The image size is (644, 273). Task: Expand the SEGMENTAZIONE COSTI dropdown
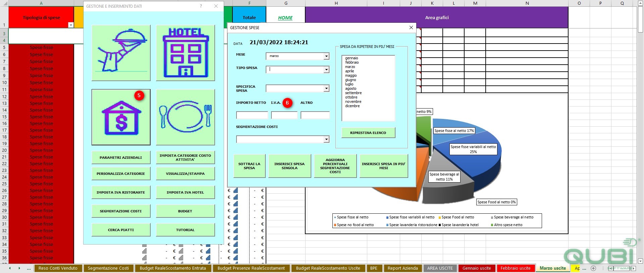coord(326,139)
